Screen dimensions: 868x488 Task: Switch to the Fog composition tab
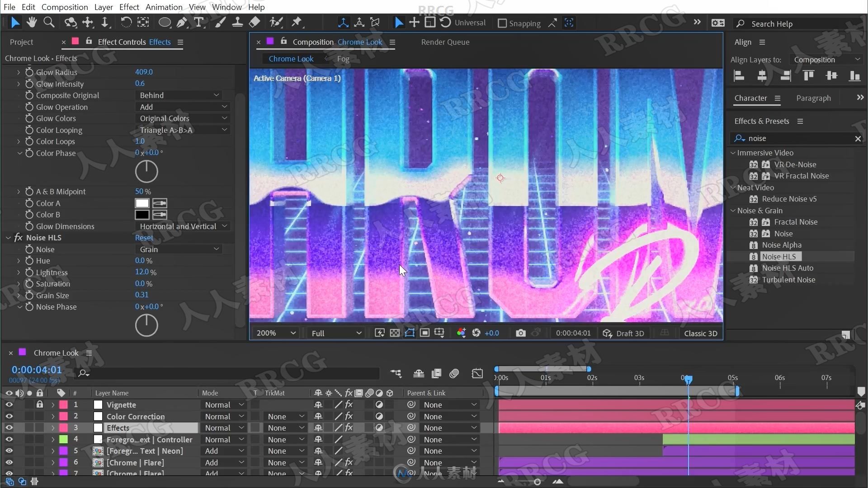[343, 58]
